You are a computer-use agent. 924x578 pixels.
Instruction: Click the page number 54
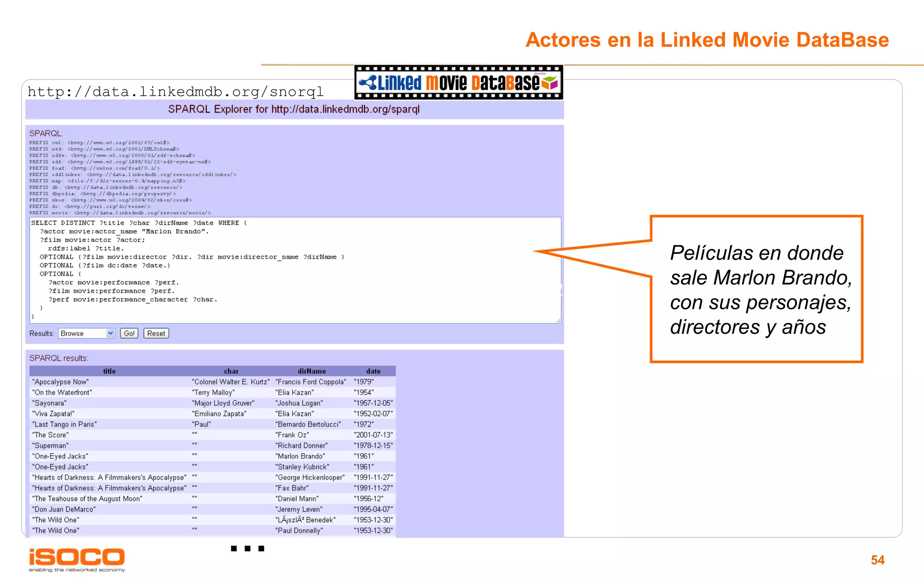878,560
